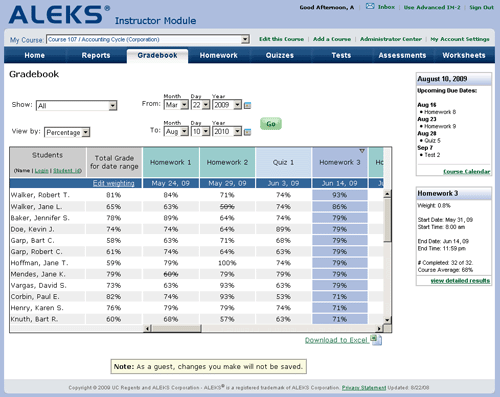Click student name Knuth, Bart R.

pos(34,319)
